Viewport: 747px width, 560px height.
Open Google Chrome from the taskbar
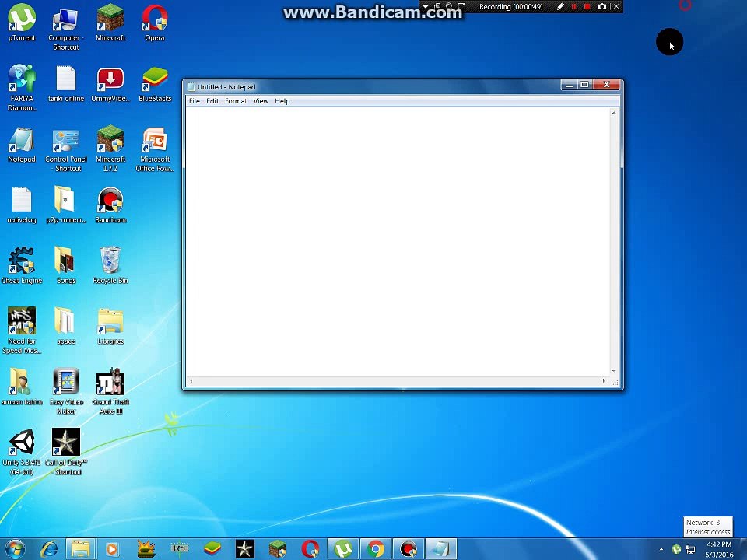[375, 549]
